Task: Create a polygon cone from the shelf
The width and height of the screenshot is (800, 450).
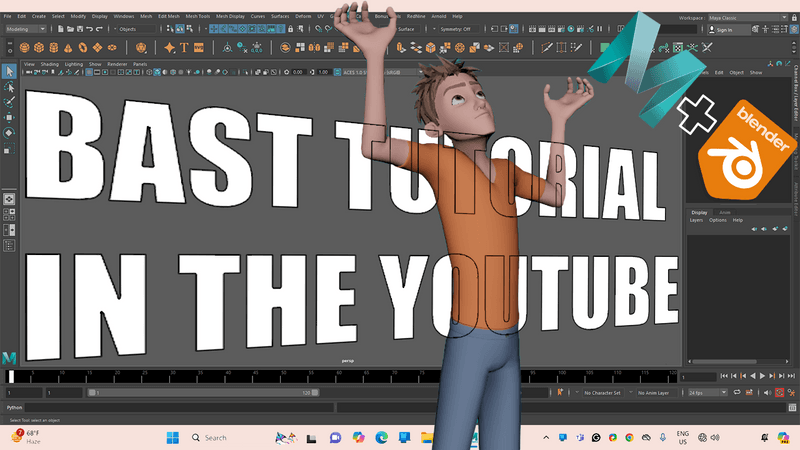Action: point(68,47)
